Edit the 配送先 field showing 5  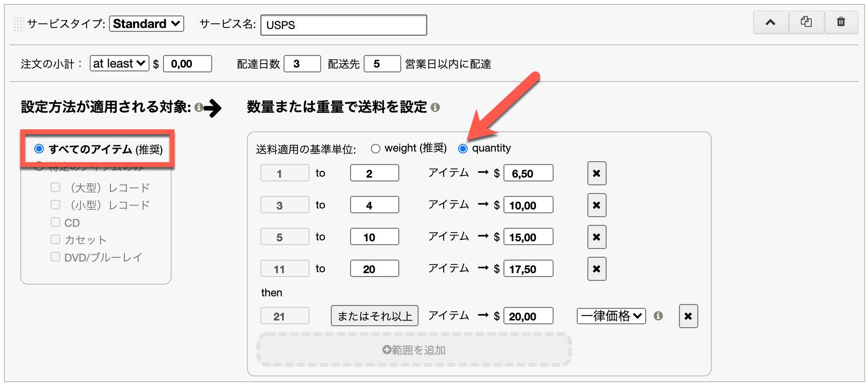click(x=382, y=64)
